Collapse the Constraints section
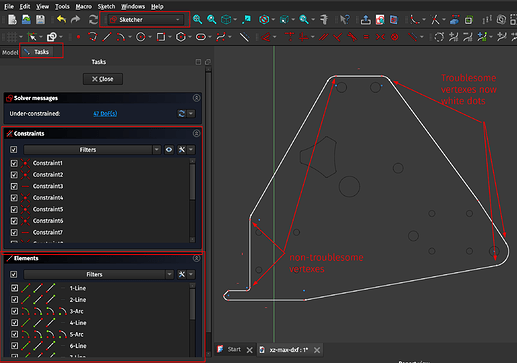The width and height of the screenshot is (517, 363). pyautogui.click(x=196, y=133)
